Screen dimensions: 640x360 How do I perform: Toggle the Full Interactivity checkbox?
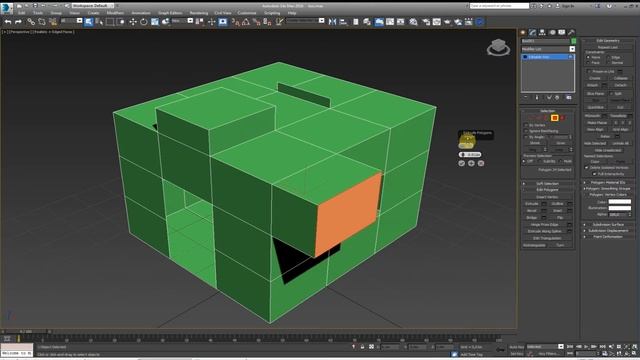tap(594, 174)
